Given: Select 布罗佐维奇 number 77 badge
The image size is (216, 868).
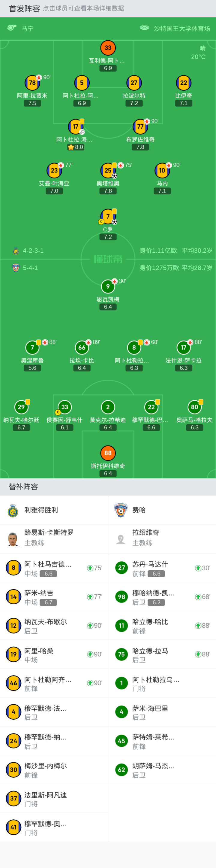Looking at the screenshot, I should [x=140, y=127].
